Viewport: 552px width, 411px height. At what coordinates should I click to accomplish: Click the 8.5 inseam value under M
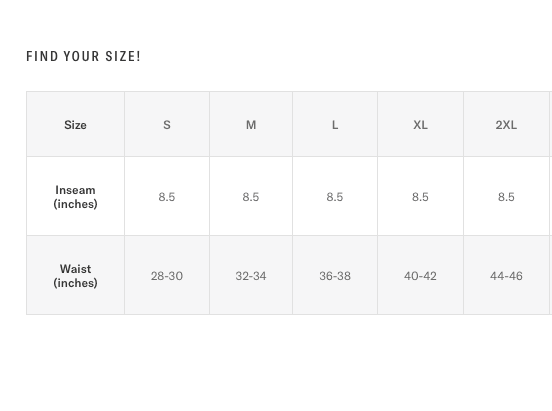click(251, 197)
